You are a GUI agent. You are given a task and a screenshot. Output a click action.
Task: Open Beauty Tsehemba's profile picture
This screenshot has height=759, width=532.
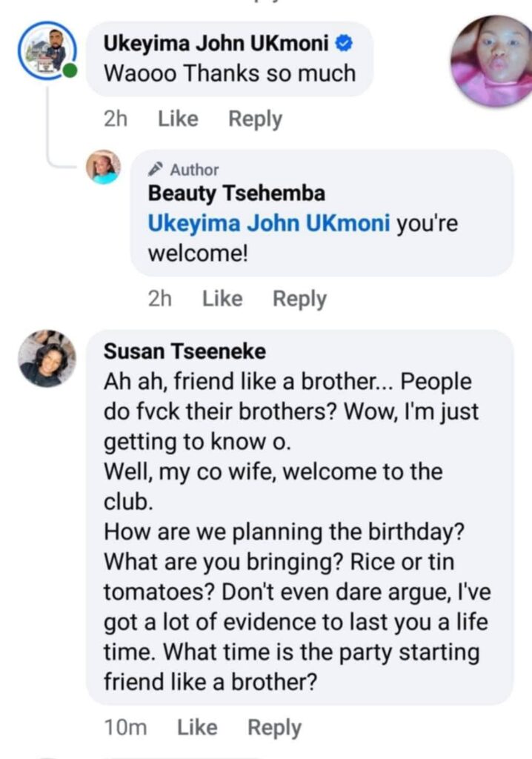pos(103,167)
